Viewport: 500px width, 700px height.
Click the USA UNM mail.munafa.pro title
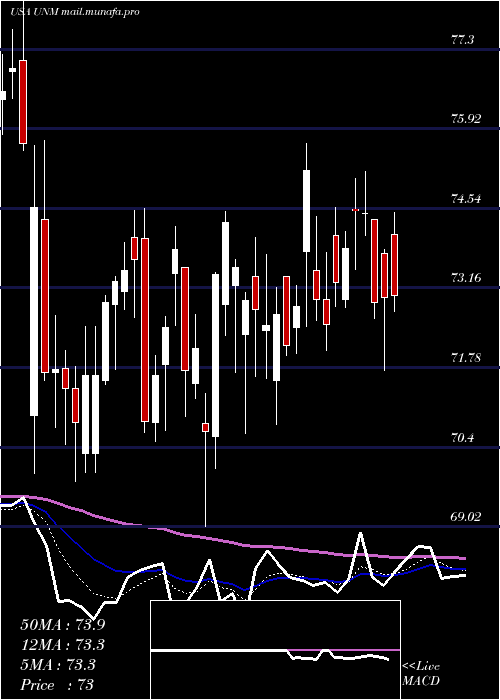tap(75, 12)
